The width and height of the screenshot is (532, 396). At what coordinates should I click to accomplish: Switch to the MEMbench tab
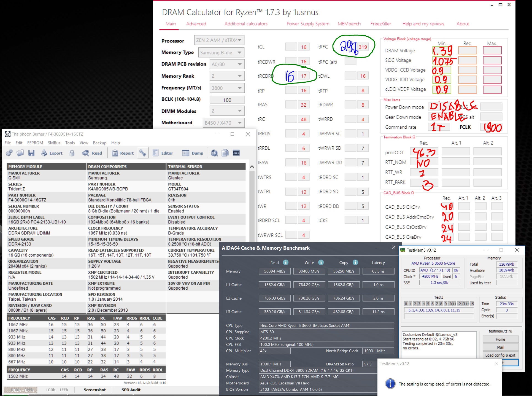coord(349,24)
